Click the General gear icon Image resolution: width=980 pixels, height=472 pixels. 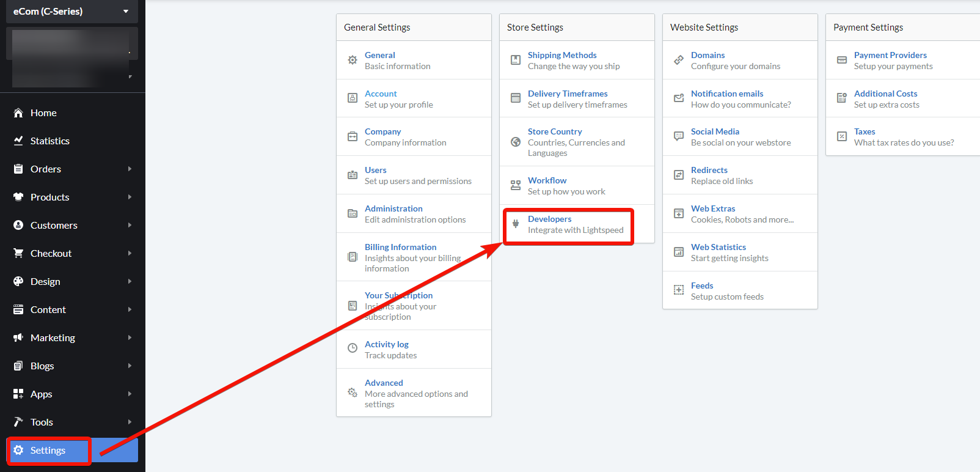(x=353, y=60)
